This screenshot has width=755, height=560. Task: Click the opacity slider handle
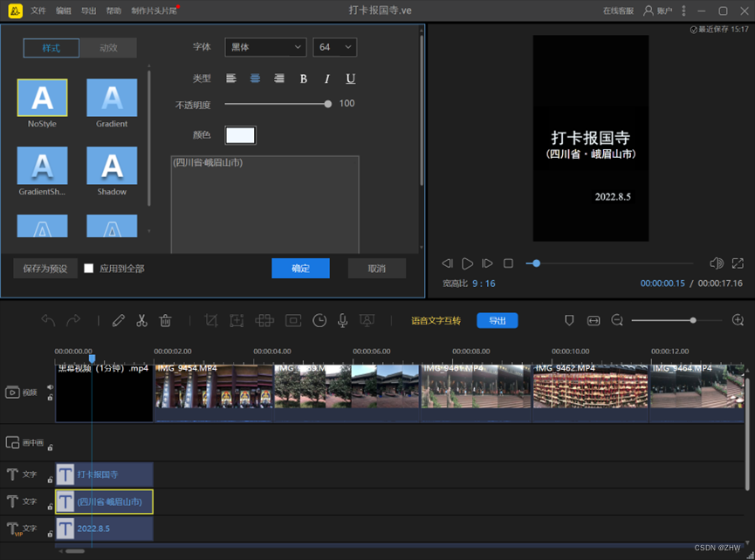pyautogui.click(x=328, y=104)
